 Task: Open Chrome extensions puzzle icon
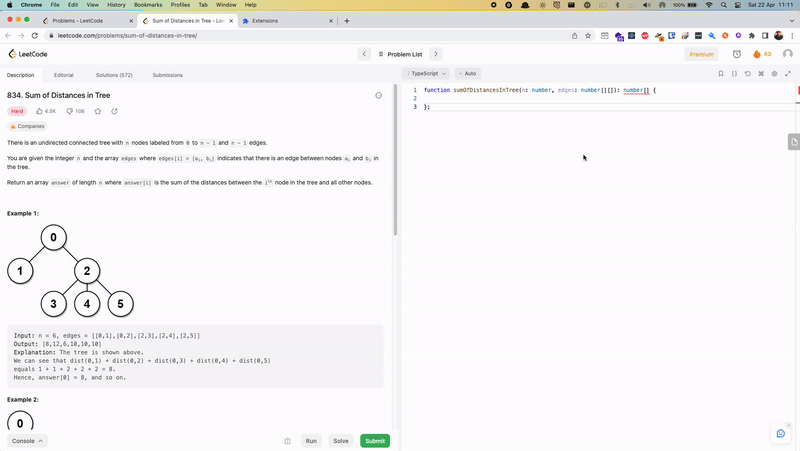click(752, 35)
